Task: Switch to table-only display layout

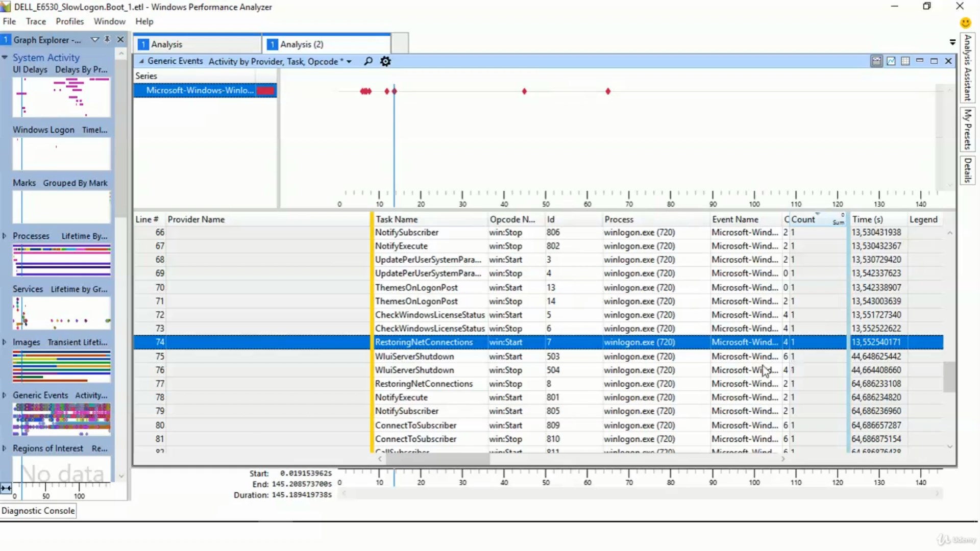Action: pos(905,61)
